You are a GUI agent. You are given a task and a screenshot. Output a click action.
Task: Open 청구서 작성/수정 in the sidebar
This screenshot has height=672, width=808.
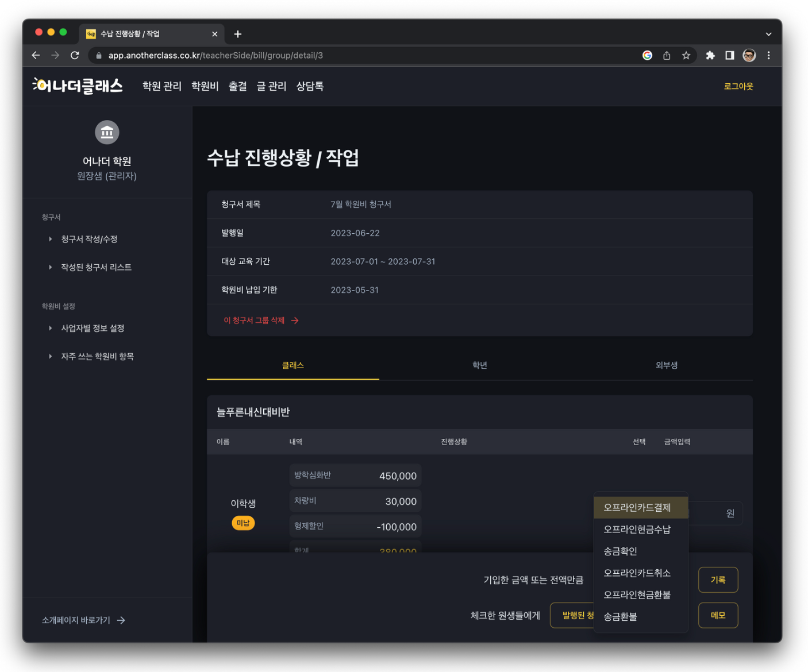(89, 239)
